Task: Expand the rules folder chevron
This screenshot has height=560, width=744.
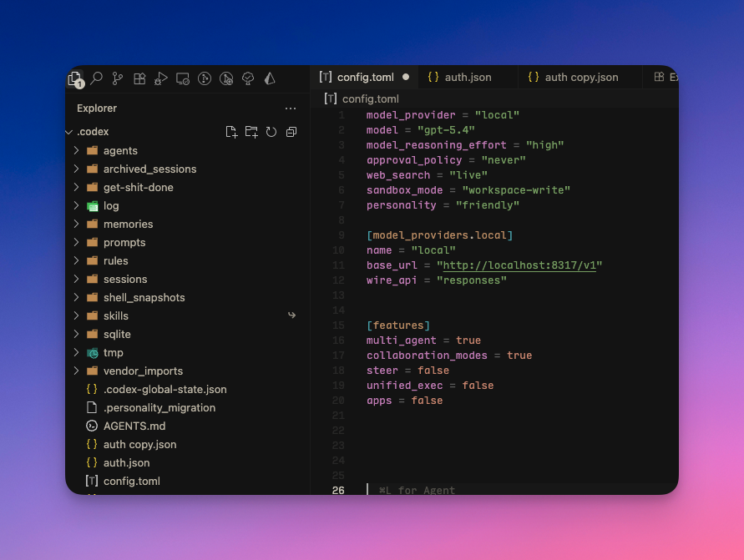Action: pos(76,260)
